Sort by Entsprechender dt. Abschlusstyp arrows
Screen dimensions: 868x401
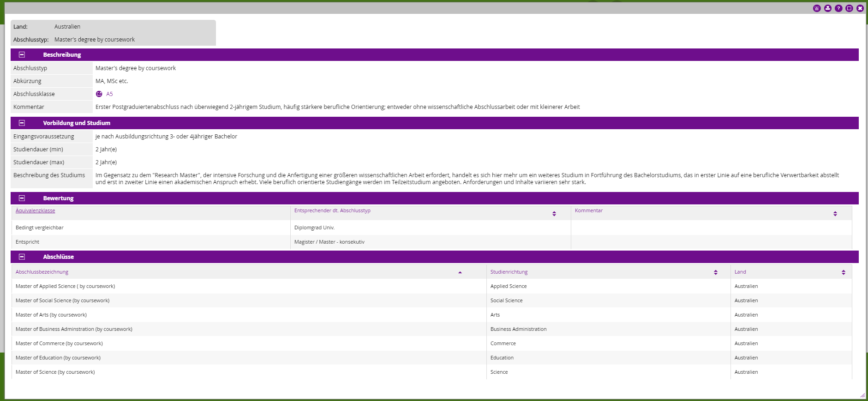(x=554, y=214)
